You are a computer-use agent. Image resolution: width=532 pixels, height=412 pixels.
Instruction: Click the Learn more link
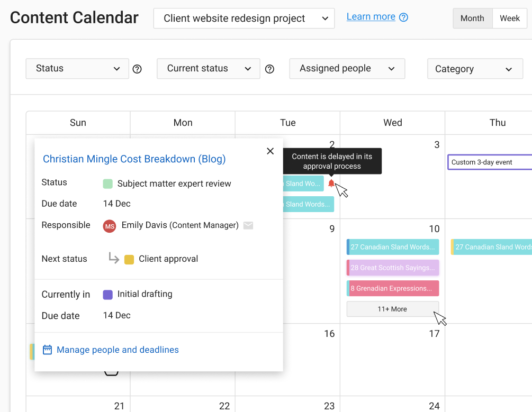click(371, 16)
